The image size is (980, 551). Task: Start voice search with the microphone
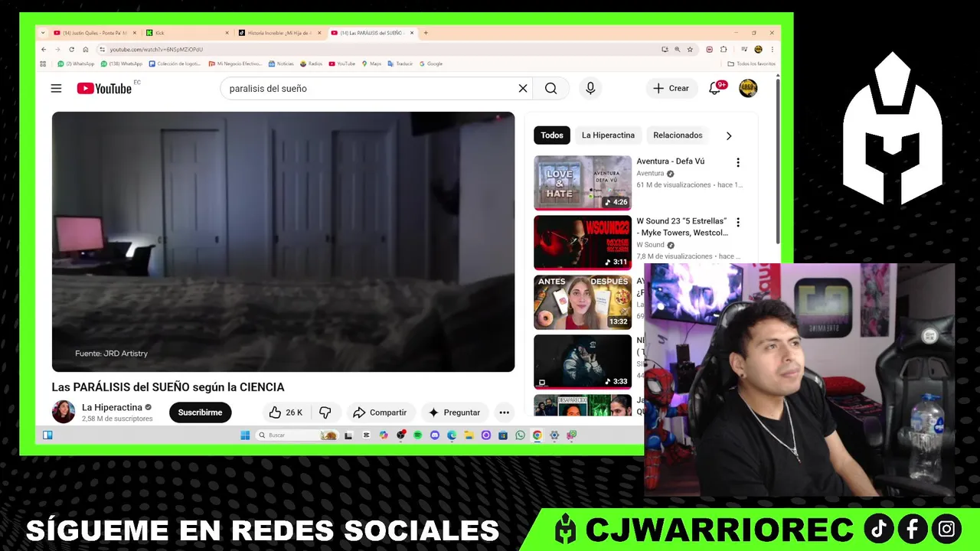click(x=590, y=88)
